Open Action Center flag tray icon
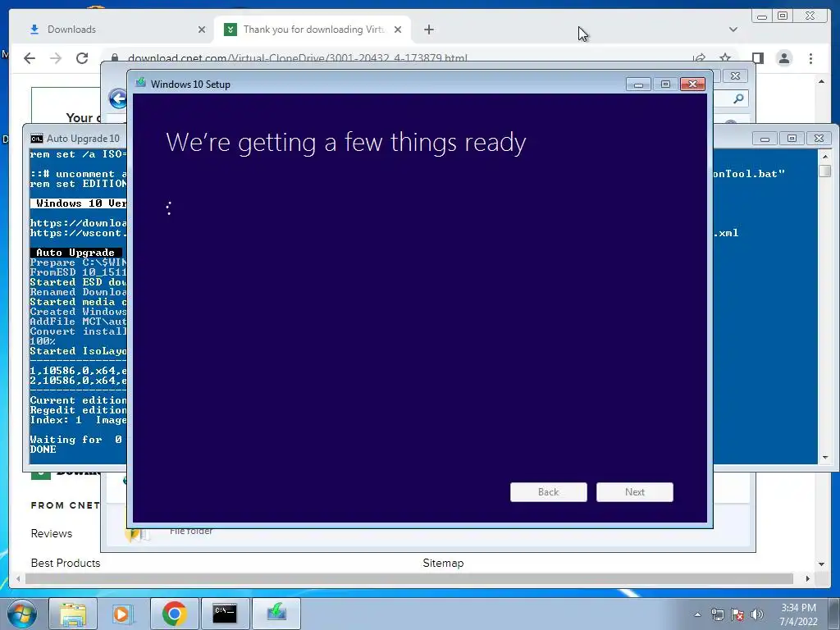Image resolution: width=840 pixels, height=630 pixels. [737, 614]
